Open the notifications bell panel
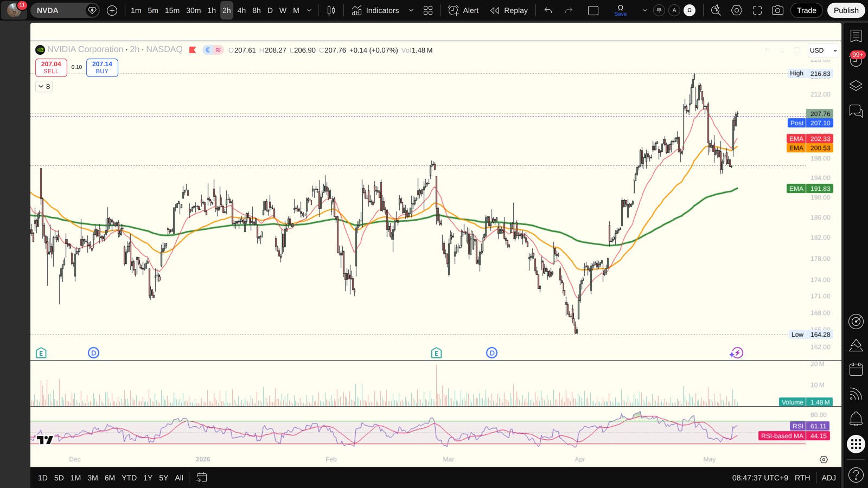The image size is (868, 488). pyautogui.click(x=856, y=419)
